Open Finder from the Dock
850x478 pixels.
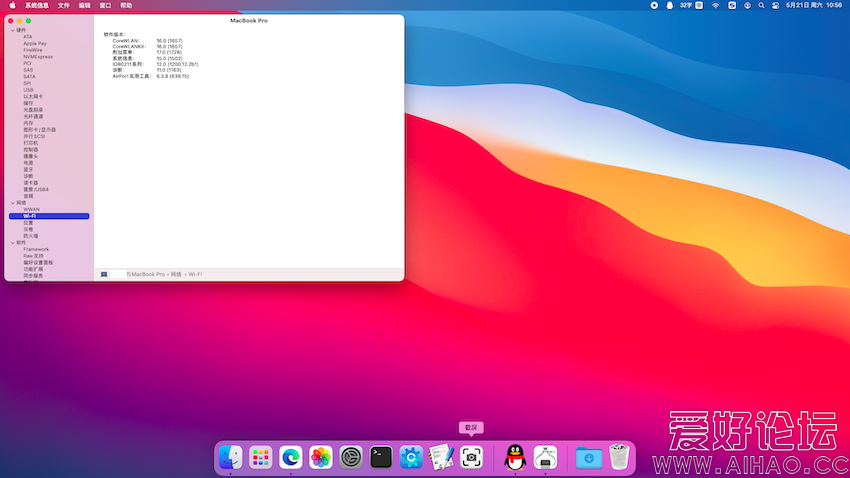tap(231, 458)
